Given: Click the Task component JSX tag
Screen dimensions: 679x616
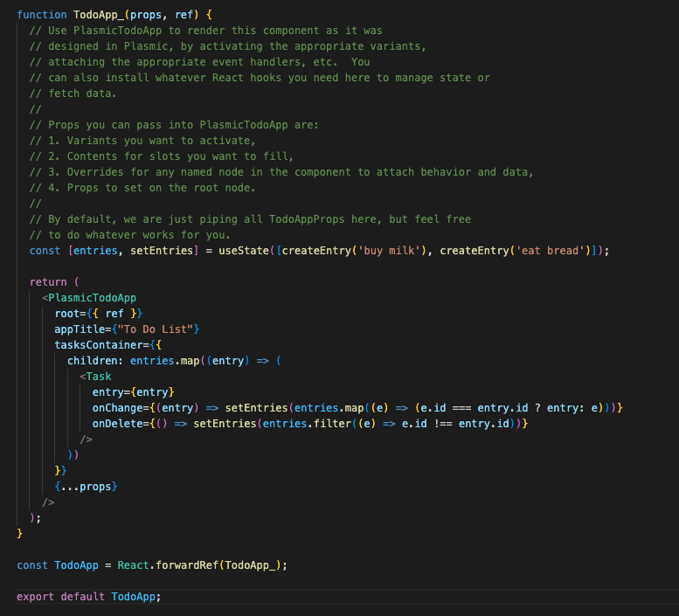Looking at the screenshot, I should [x=98, y=377].
